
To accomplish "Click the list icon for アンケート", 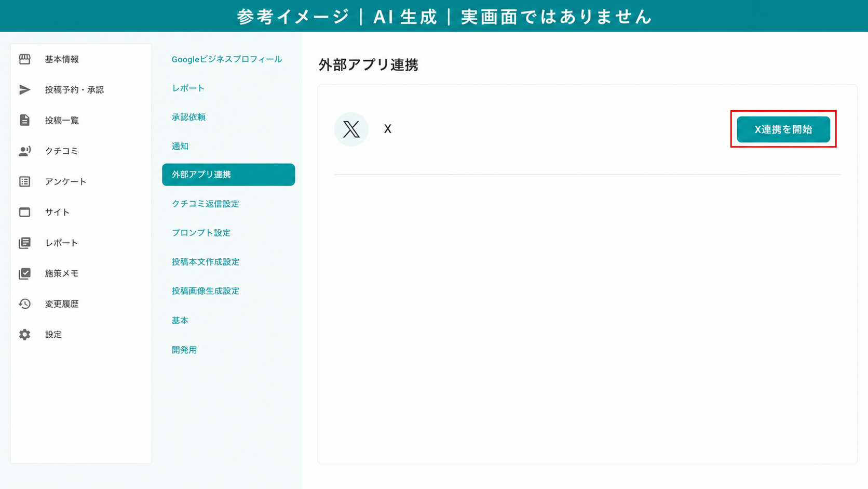I will (24, 181).
